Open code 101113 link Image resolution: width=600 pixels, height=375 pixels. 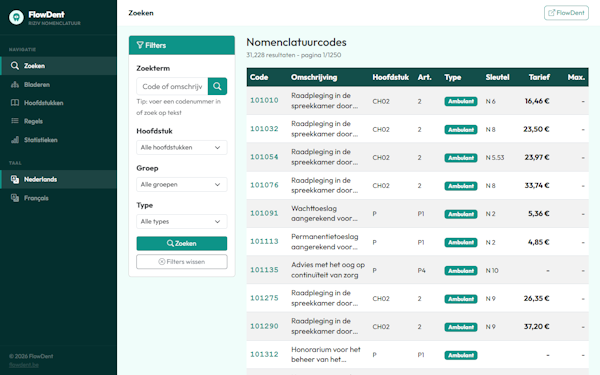[264, 241]
